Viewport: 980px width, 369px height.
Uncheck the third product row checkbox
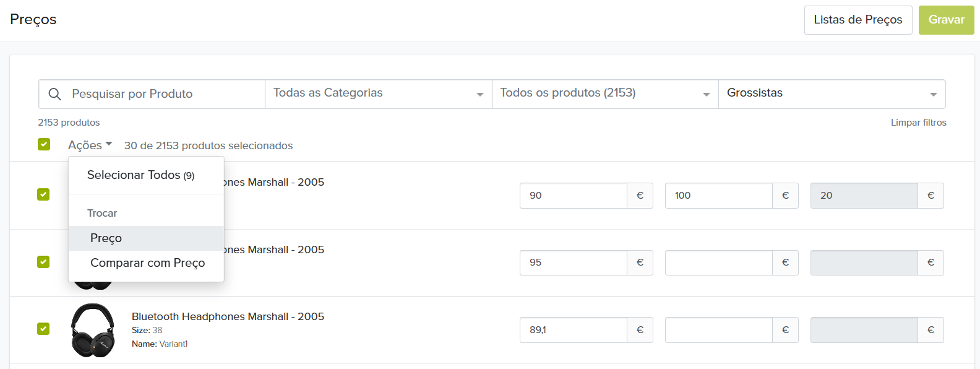(x=43, y=329)
